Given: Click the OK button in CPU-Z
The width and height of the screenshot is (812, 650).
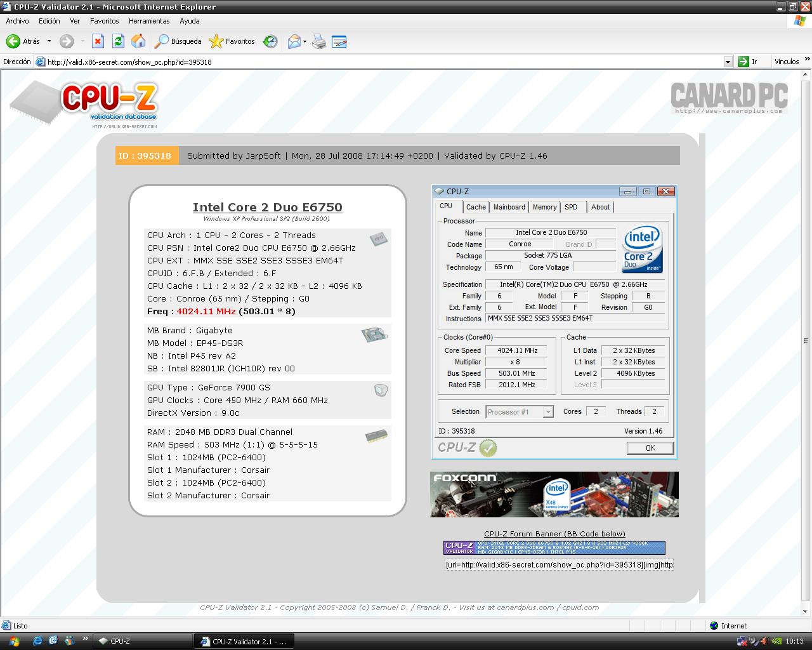Looking at the screenshot, I should click(650, 448).
